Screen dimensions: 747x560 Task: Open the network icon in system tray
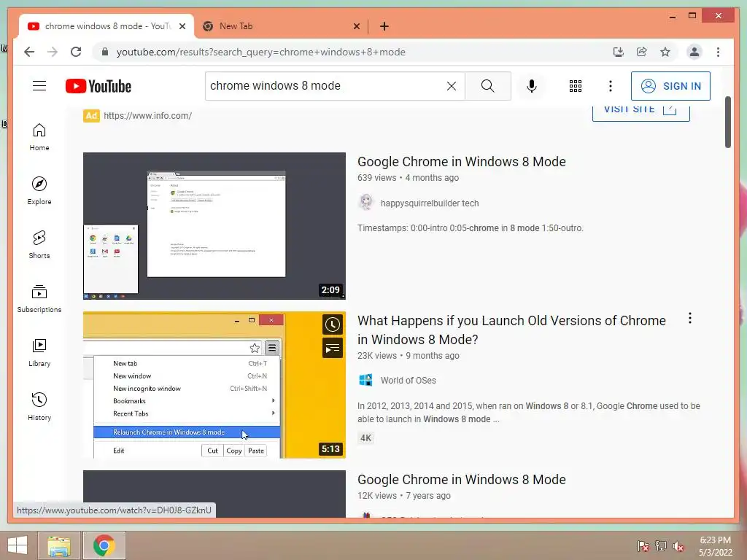click(x=661, y=546)
